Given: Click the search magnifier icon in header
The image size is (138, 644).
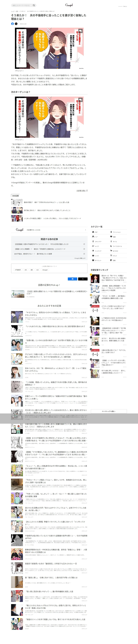Looking at the screenshot, I should pyautogui.click(x=34, y=5).
